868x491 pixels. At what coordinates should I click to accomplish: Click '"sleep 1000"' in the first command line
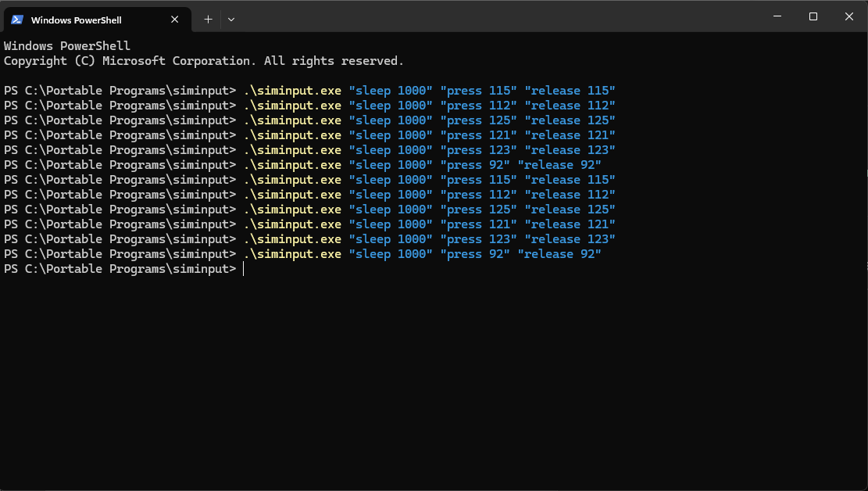coord(391,91)
